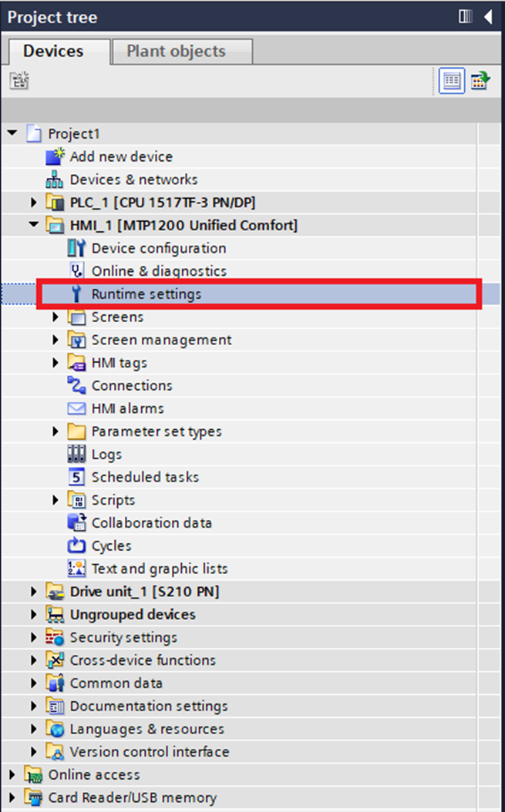The width and height of the screenshot is (505, 812).
Task: Click the Cycles icon
Action: (76, 545)
